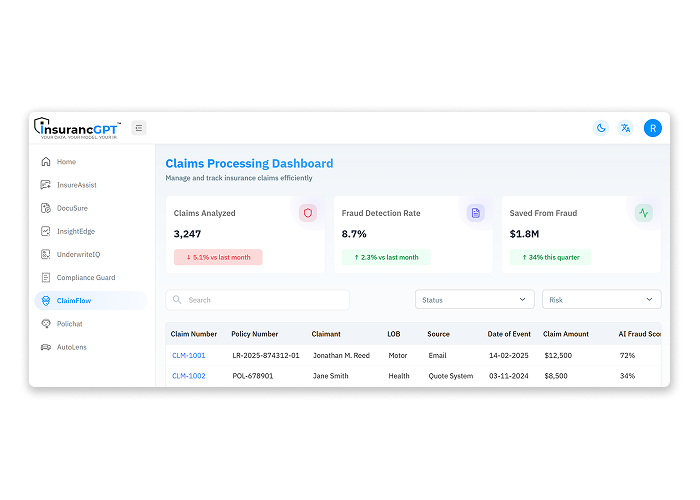Open claim CLM-1002 link
700x500 pixels.
[x=188, y=376]
